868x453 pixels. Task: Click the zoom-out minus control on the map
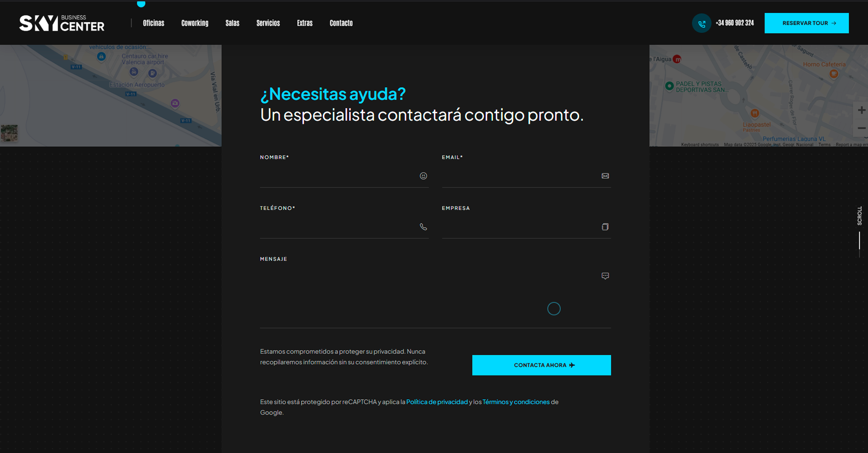point(862,128)
